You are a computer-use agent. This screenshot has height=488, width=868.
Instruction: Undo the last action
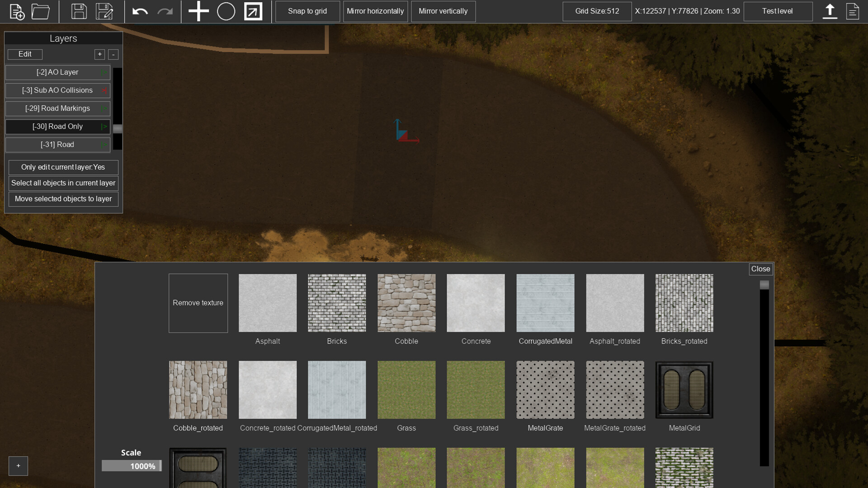pos(140,11)
